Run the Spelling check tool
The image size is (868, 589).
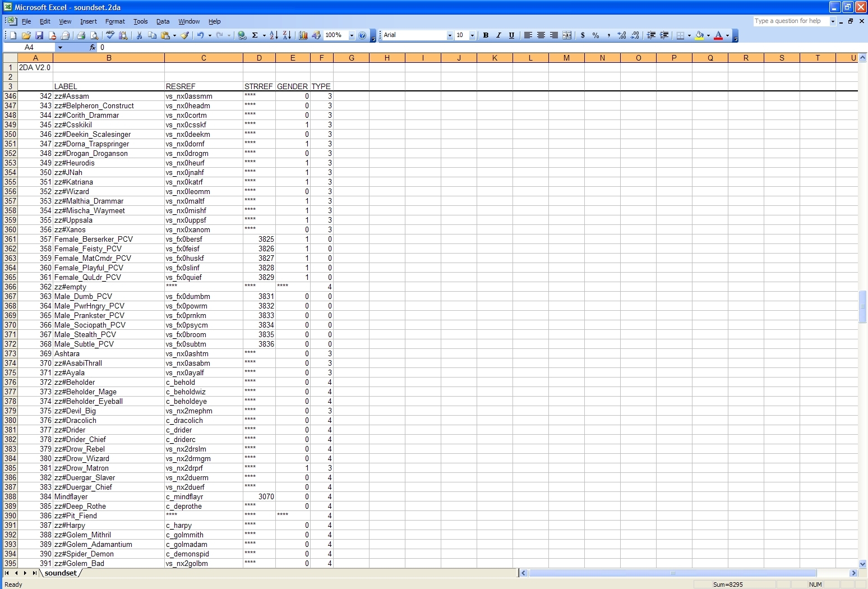point(110,35)
